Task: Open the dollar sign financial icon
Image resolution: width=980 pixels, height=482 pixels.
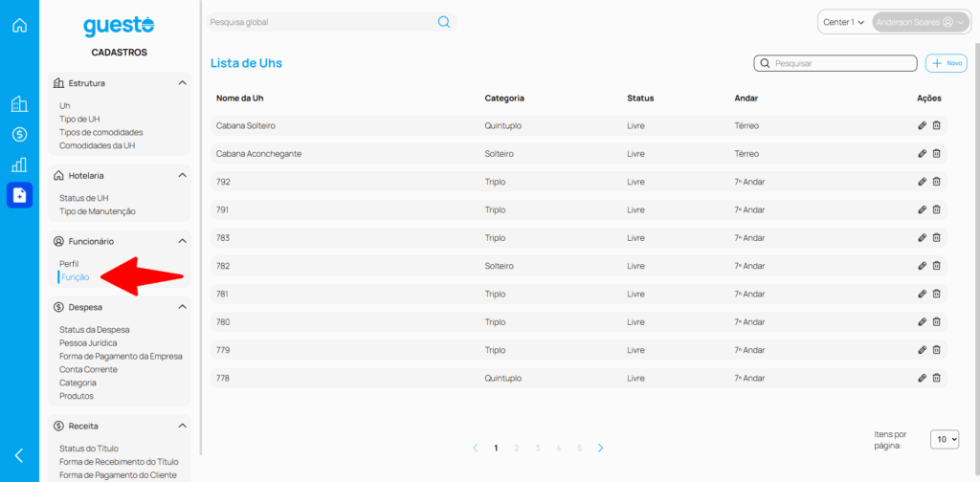Action: click(19, 135)
